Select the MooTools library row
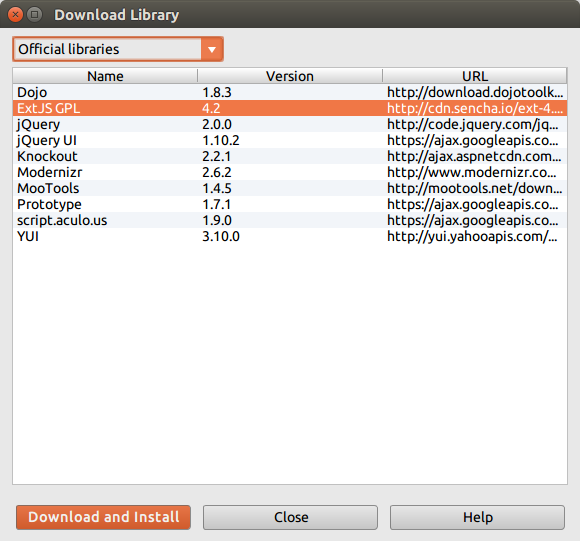The height and width of the screenshot is (541, 580). 290,188
